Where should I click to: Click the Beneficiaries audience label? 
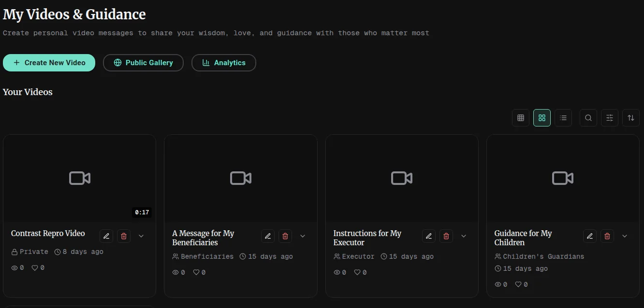pyautogui.click(x=203, y=256)
